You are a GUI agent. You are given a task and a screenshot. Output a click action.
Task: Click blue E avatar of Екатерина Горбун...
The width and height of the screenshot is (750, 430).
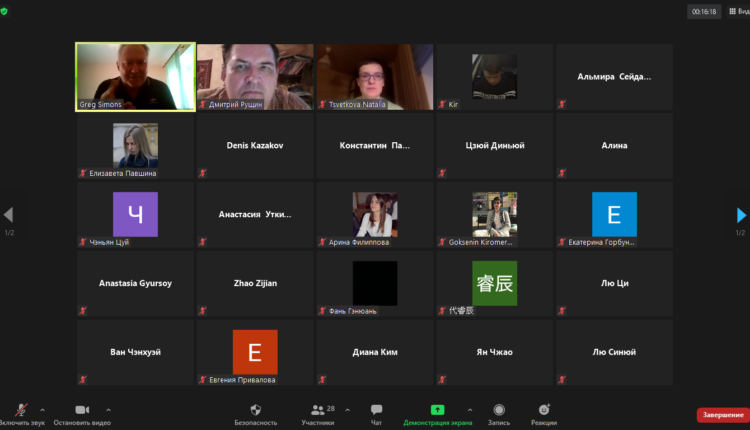pos(614,214)
